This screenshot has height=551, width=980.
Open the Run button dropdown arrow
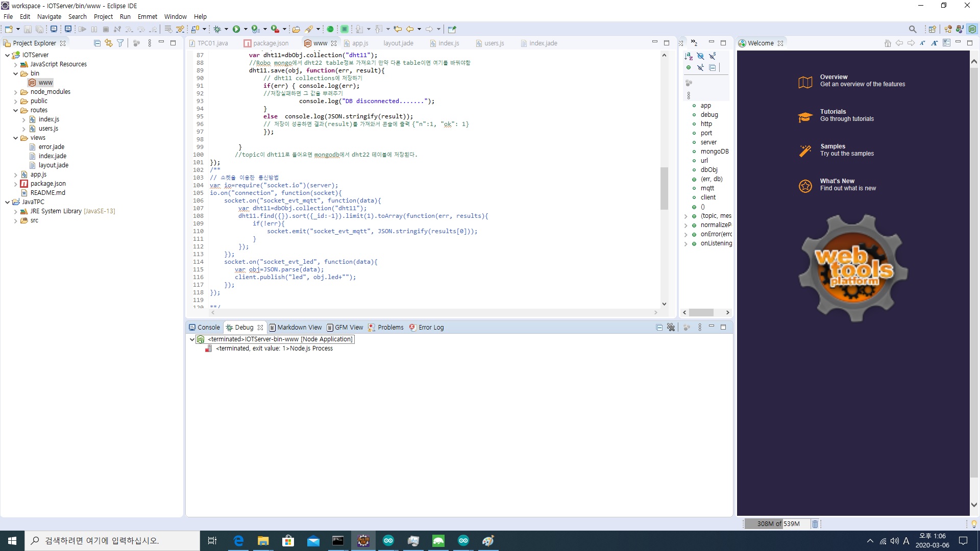point(246,29)
